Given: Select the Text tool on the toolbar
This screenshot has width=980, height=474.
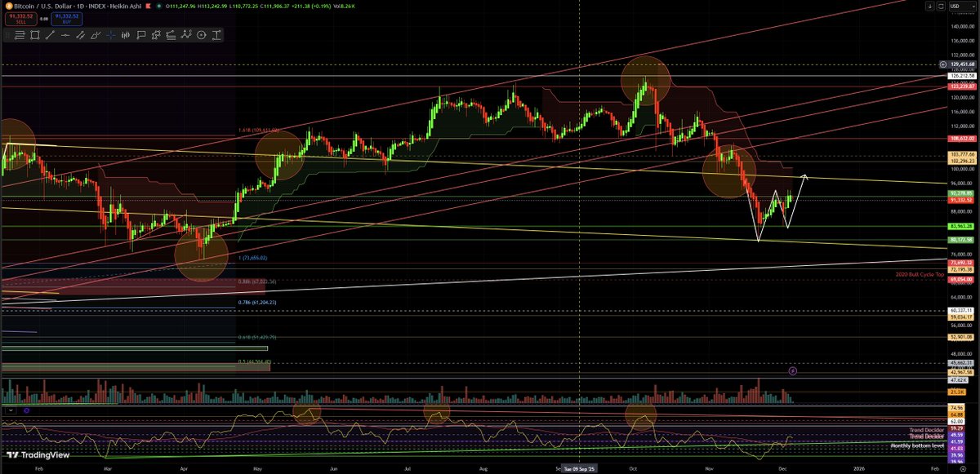Looking at the screenshot, I should tap(217, 35).
